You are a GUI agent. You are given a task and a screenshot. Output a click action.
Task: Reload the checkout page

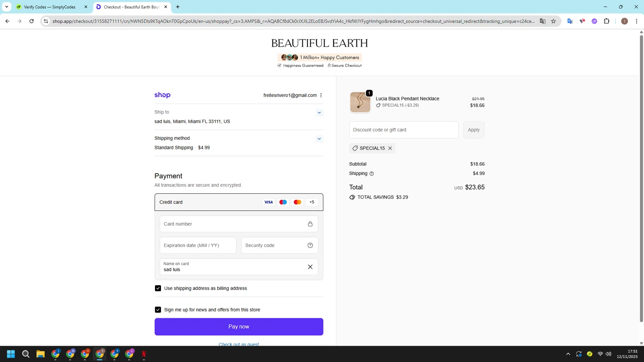pos(31,21)
